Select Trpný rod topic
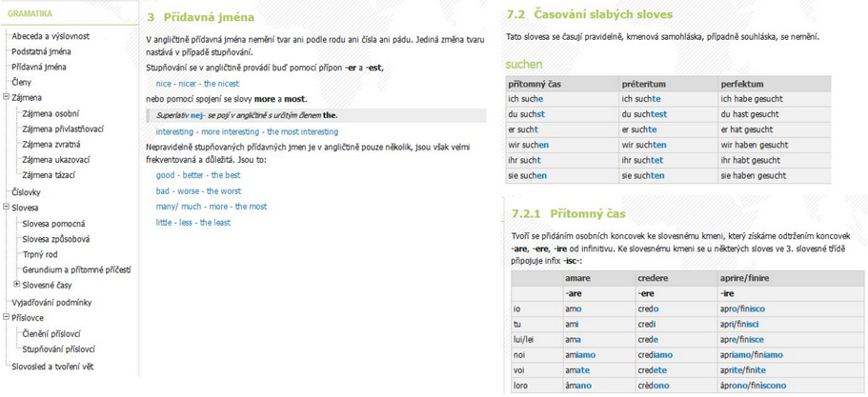 click(x=40, y=254)
